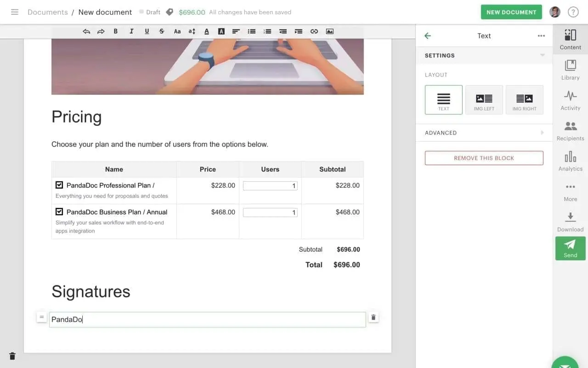Delete text block with trash icon
Screen dimensions: 588x368
pyautogui.click(x=373, y=317)
